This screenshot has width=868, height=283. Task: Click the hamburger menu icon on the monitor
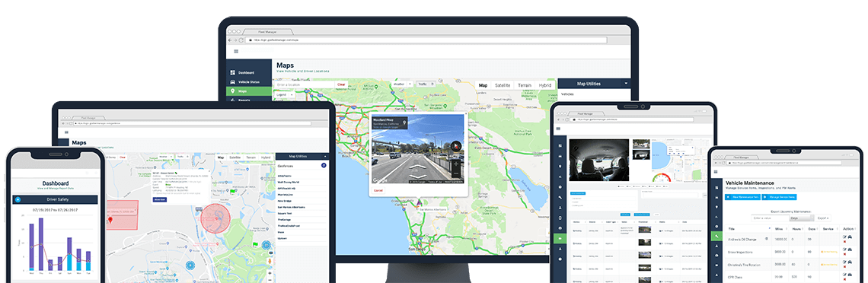point(236,52)
